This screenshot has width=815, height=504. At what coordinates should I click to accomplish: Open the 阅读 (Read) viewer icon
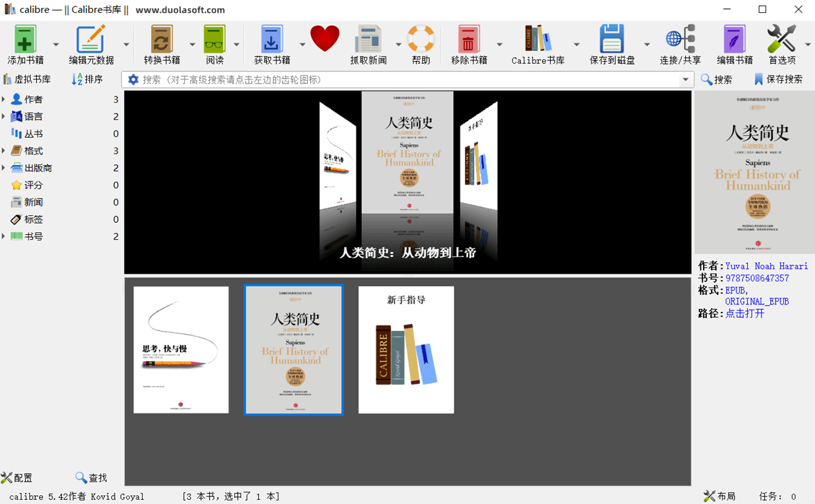[215, 39]
